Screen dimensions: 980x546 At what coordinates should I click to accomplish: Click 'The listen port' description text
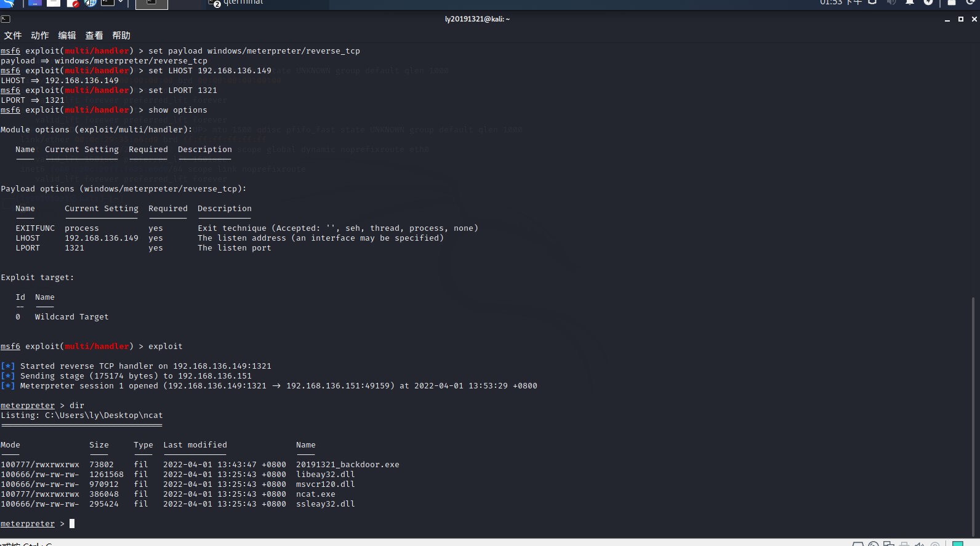click(x=235, y=248)
